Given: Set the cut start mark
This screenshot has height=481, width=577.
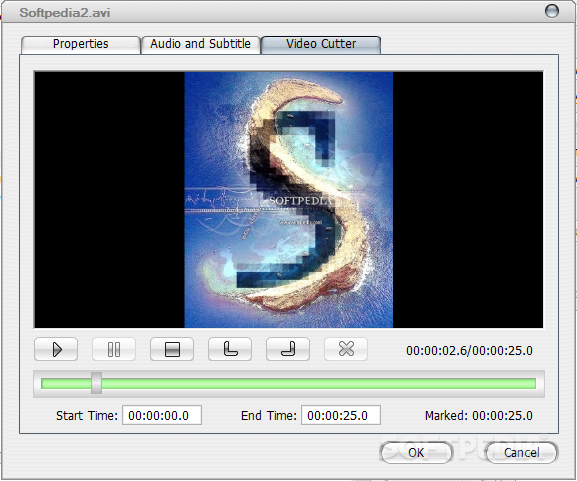Looking at the screenshot, I should click(230, 349).
